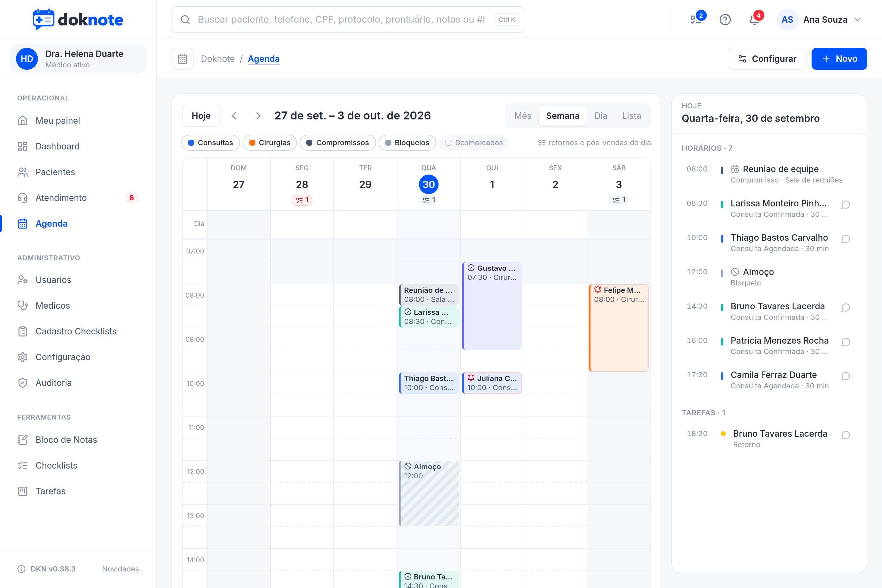
Task: Click the chat icon next to Larissa Monteiro
Action: pos(845,205)
